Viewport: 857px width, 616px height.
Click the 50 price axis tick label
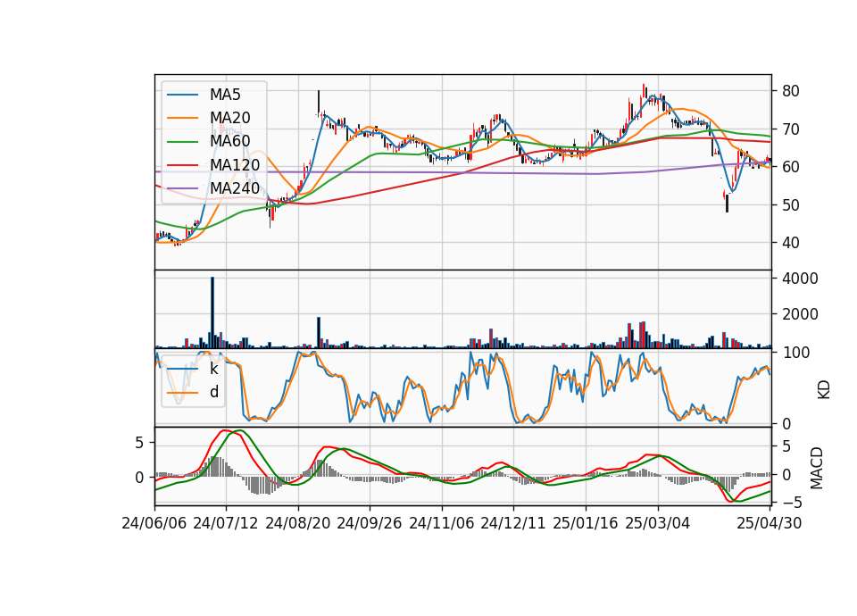coord(791,205)
